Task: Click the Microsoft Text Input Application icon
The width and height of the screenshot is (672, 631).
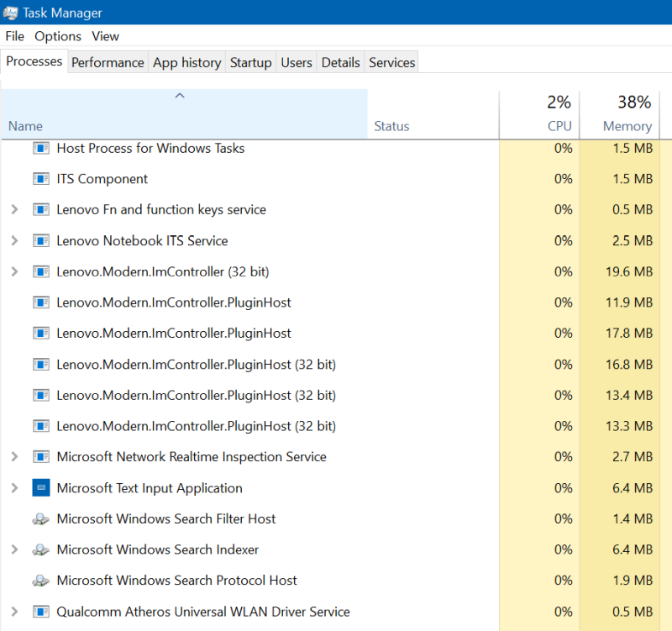Action: click(x=41, y=488)
